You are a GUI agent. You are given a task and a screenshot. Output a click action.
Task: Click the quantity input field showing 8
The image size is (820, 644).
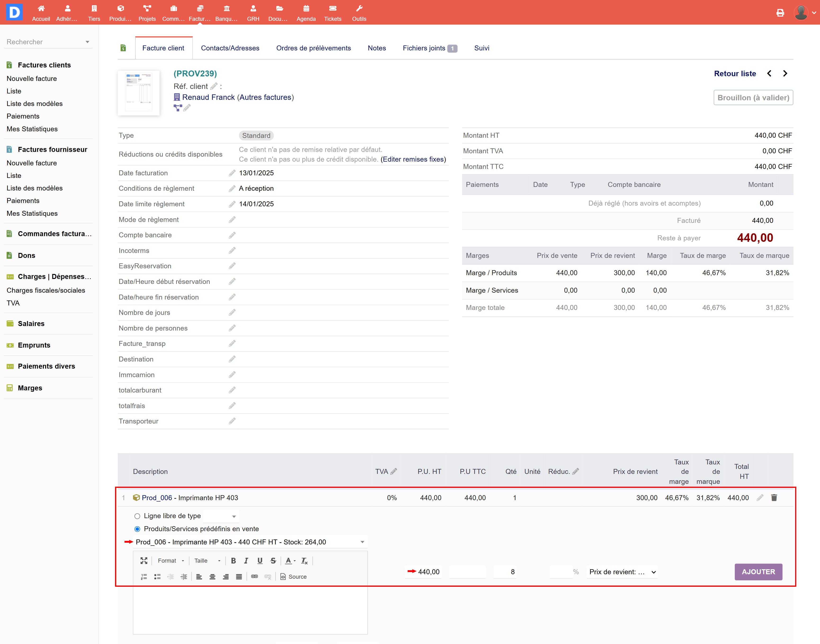505,572
